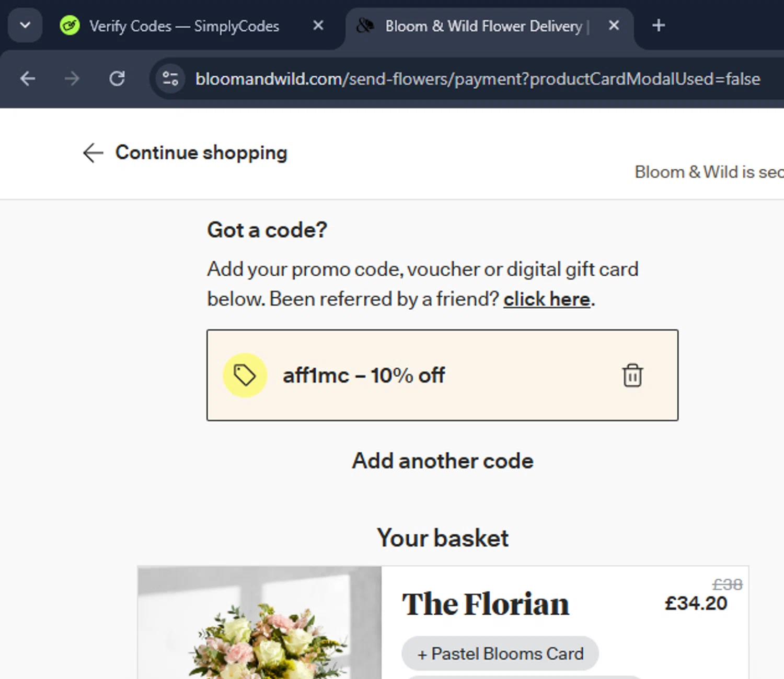The image size is (784, 679).
Task: Reload the current page
Action: point(117,79)
